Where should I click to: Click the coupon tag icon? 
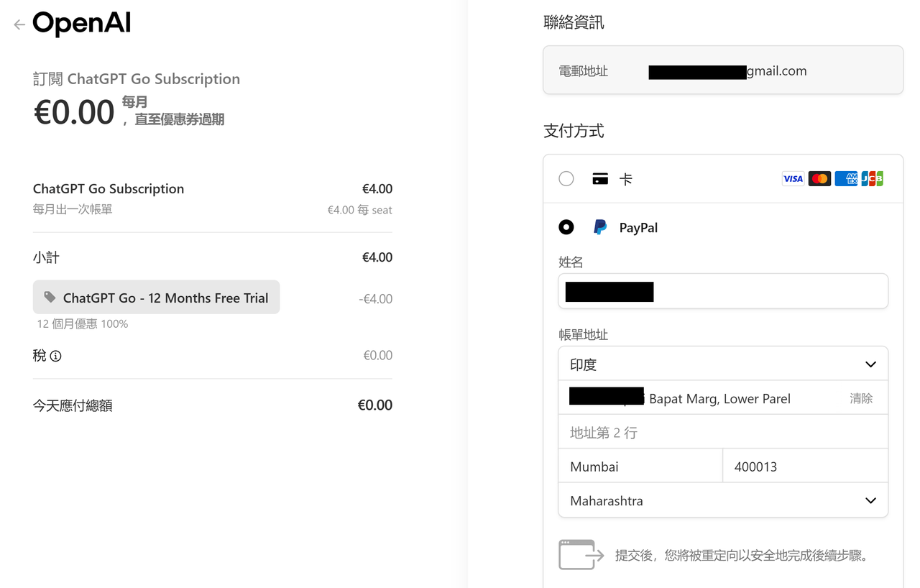click(x=50, y=297)
